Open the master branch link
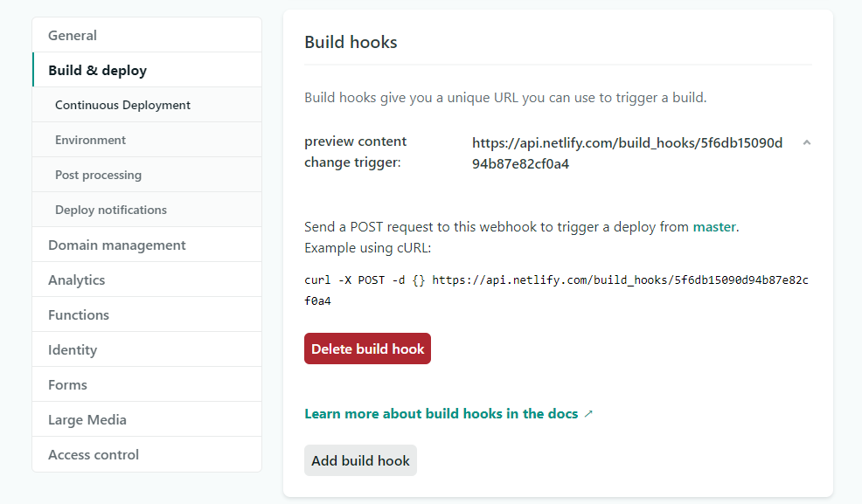 (714, 226)
